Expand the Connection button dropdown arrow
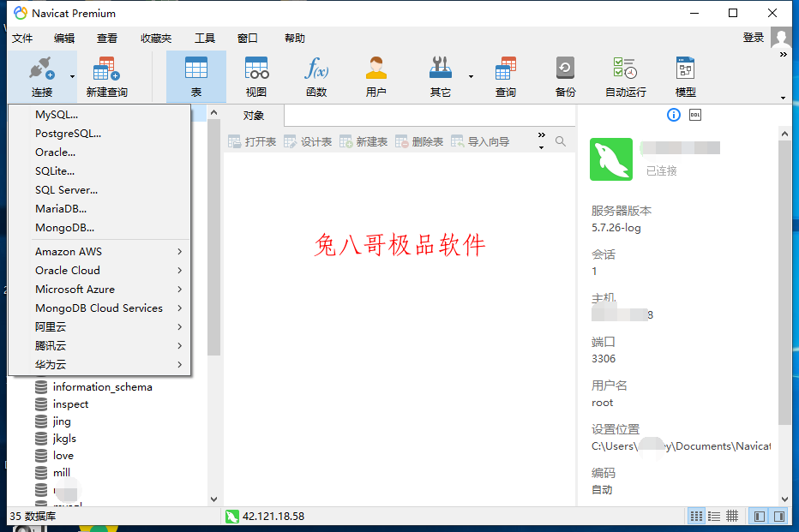Screen dimensions: 799x532 click(x=72, y=76)
